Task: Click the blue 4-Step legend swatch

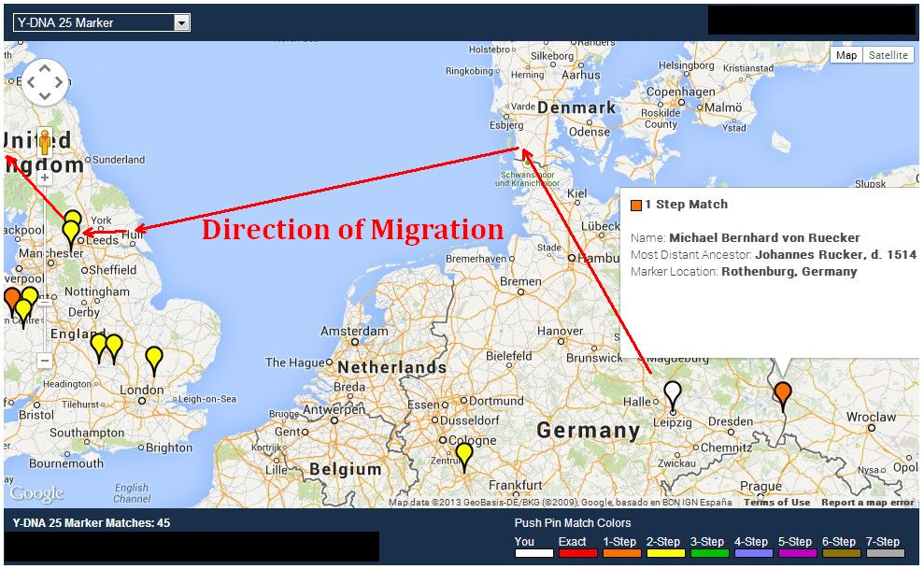Action: point(754,553)
